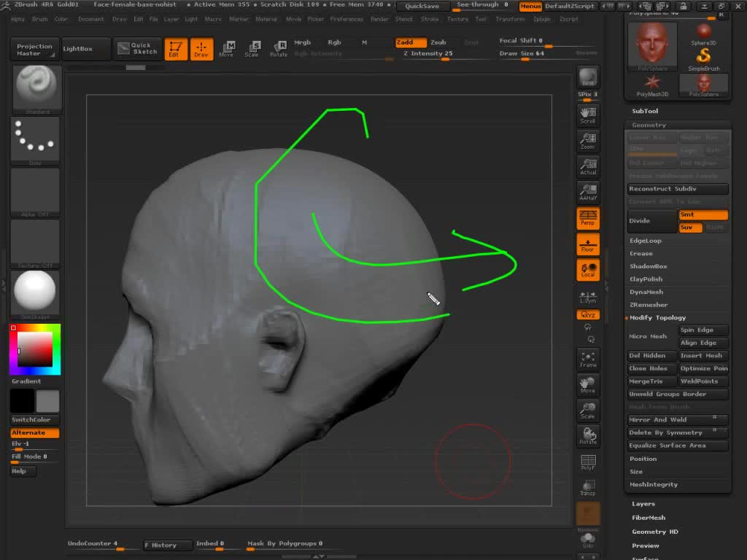This screenshot has height=560, width=747.
Task: Open the LightBox browser
Action: (x=87, y=49)
